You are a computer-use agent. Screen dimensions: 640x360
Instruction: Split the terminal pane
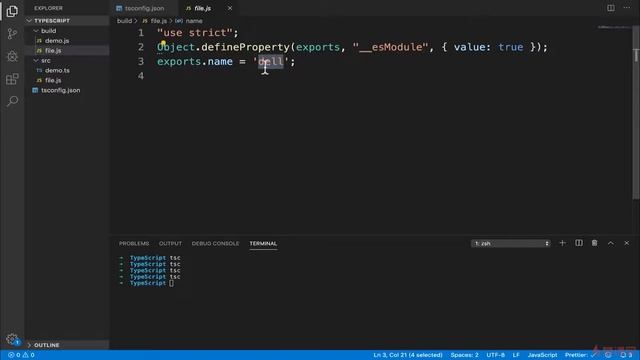pos(579,243)
